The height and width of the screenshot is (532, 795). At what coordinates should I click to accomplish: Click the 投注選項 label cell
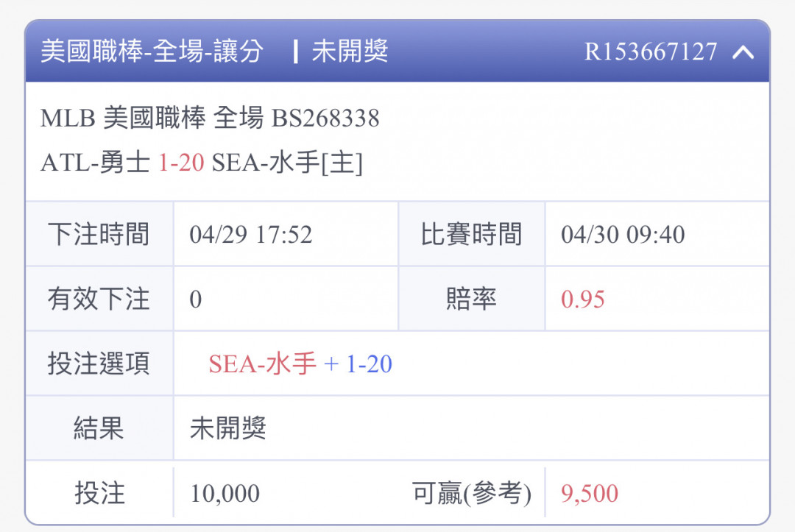[x=99, y=363]
